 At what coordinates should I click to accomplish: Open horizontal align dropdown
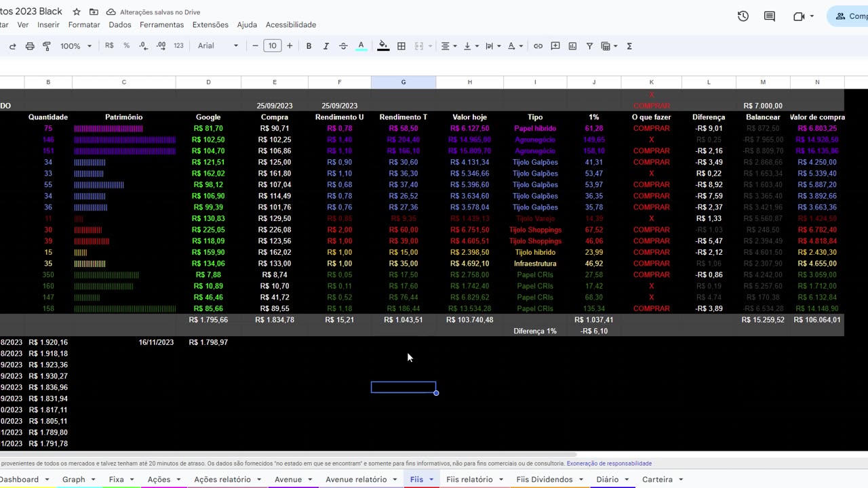tap(448, 46)
